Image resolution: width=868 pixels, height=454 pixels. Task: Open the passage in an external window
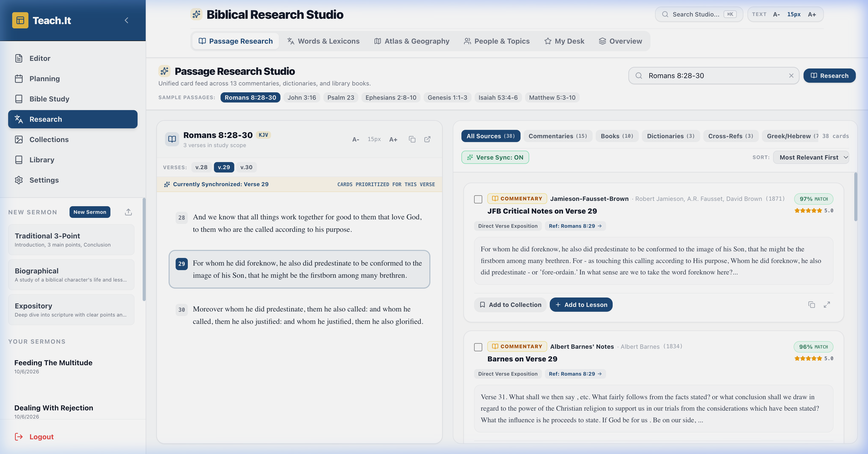pyautogui.click(x=427, y=139)
